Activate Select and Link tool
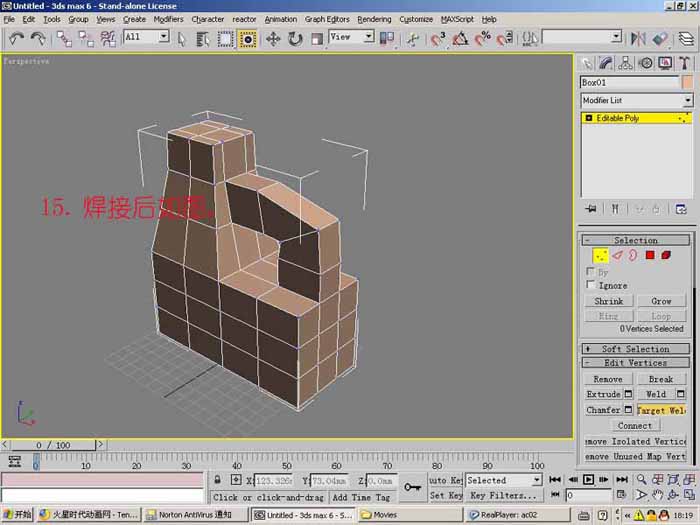 click(64, 39)
